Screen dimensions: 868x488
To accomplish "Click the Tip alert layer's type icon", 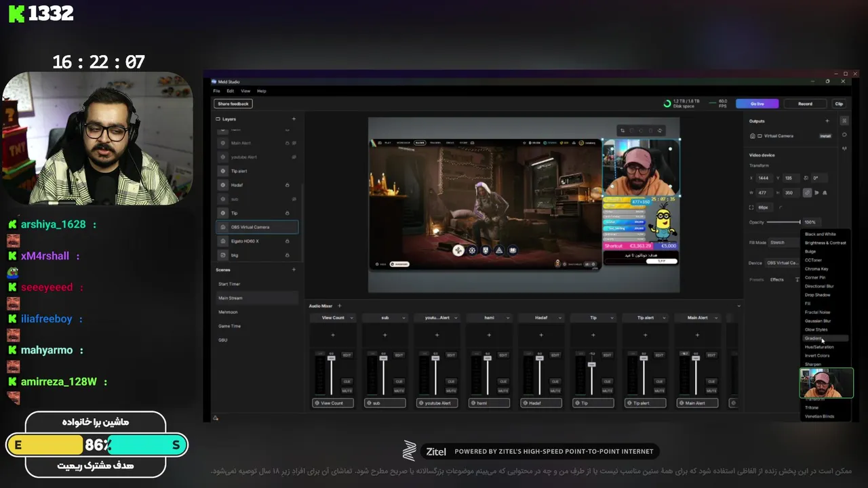I will point(223,171).
